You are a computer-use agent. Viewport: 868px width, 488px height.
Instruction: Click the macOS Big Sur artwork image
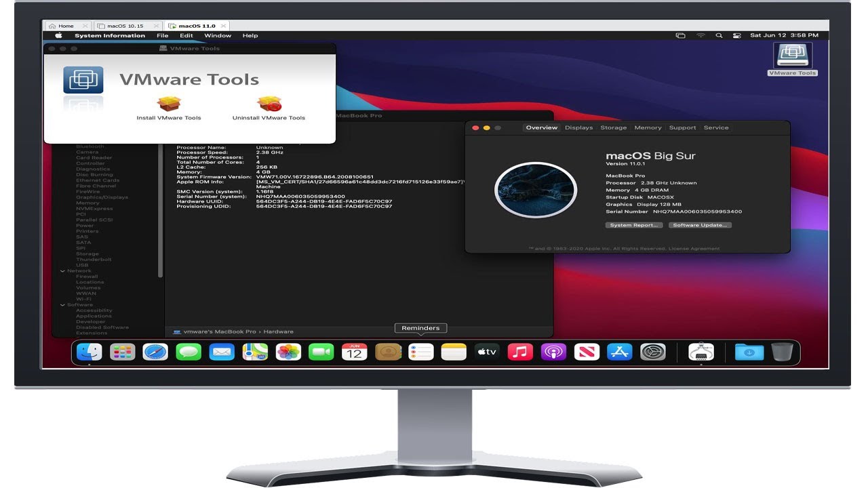pyautogui.click(x=536, y=189)
